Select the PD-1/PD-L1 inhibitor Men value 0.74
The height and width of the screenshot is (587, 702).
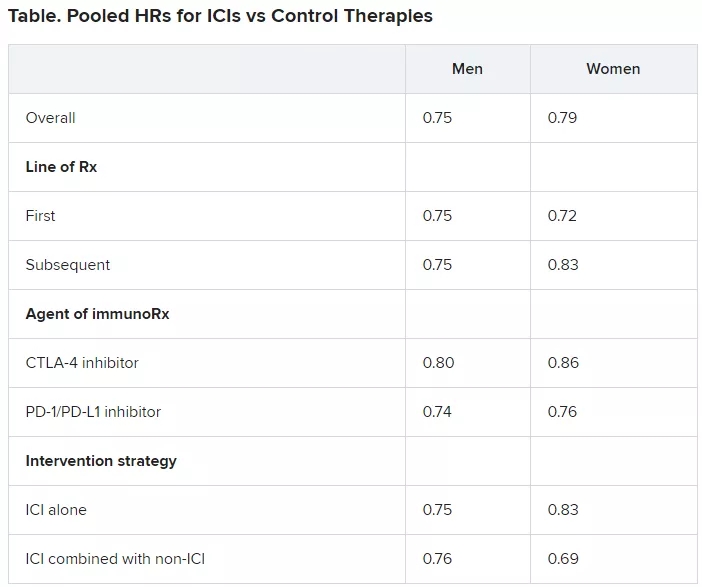point(438,412)
